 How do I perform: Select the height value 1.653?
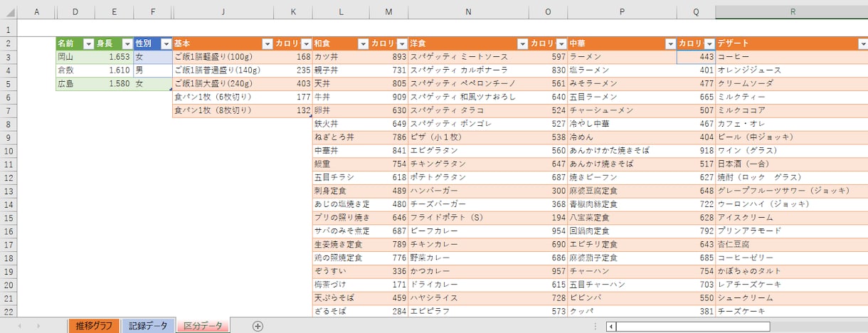pyautogui.click(x=113, y=57)
